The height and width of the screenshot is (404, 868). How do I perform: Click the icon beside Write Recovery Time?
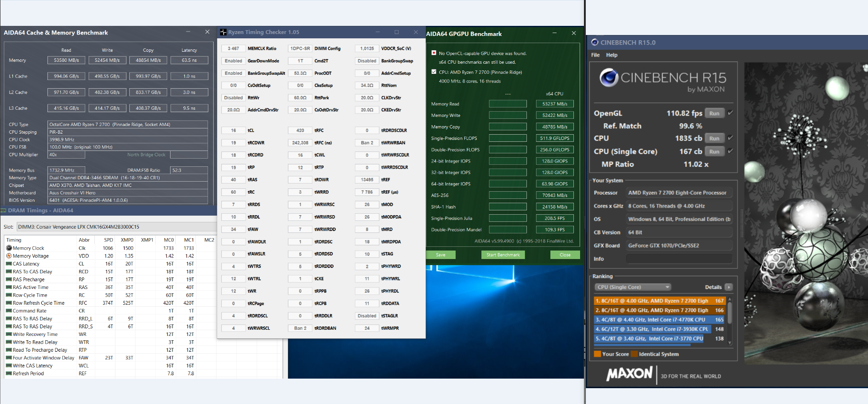coord(9,334)
